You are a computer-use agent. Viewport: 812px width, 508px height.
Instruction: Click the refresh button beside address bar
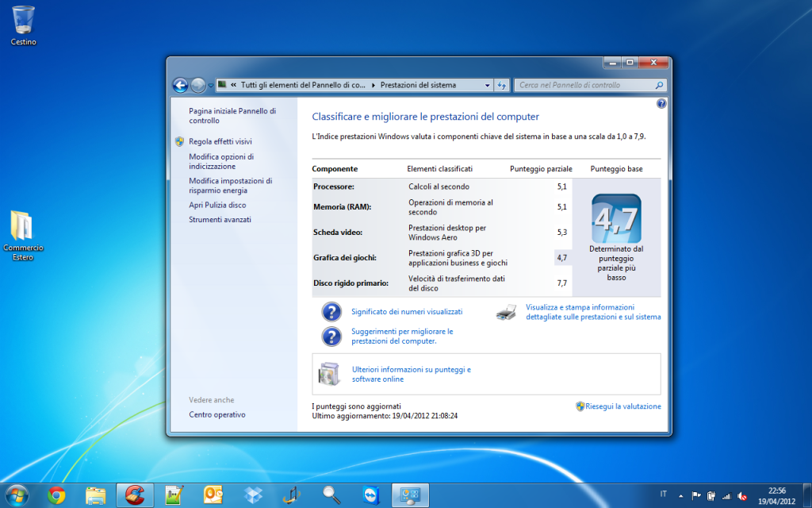point(502,85)
